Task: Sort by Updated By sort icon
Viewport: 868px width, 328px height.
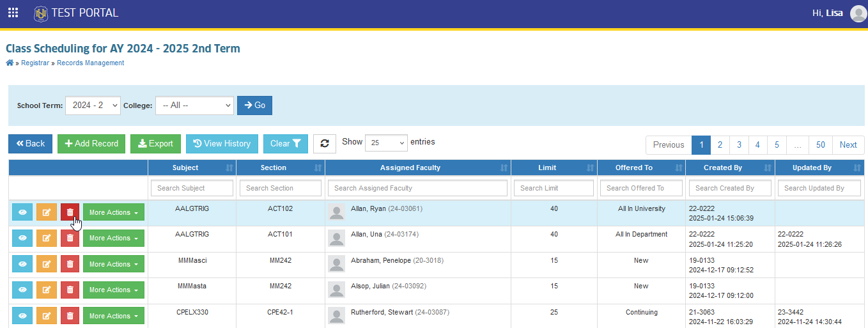Action: point(857,168)
